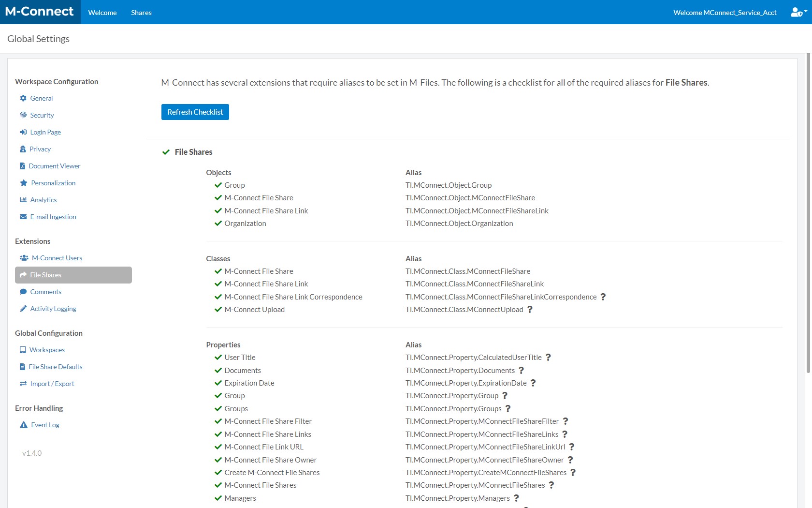
Task: Open the Activity Logging pencil icon
Action: coord(23,309)
